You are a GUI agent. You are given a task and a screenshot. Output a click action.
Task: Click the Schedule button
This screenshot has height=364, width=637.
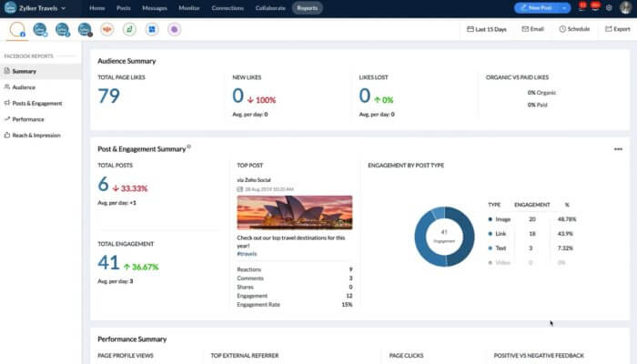(573, 29)
